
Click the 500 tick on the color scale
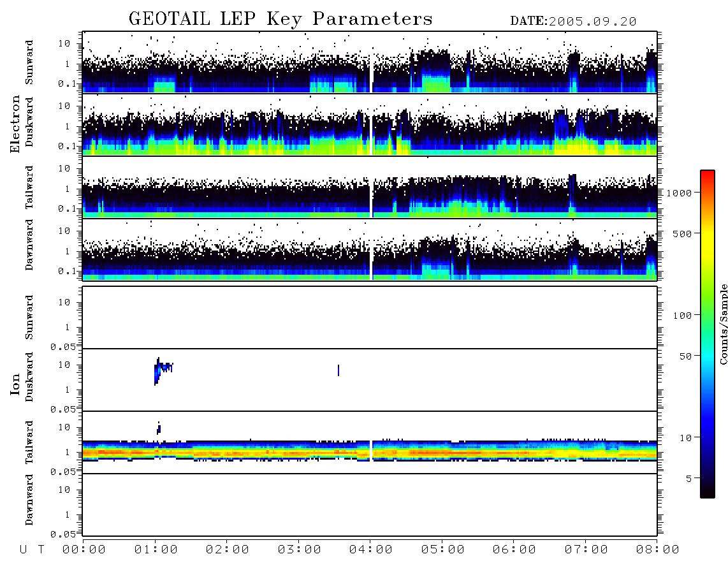(x=683, y=234)
